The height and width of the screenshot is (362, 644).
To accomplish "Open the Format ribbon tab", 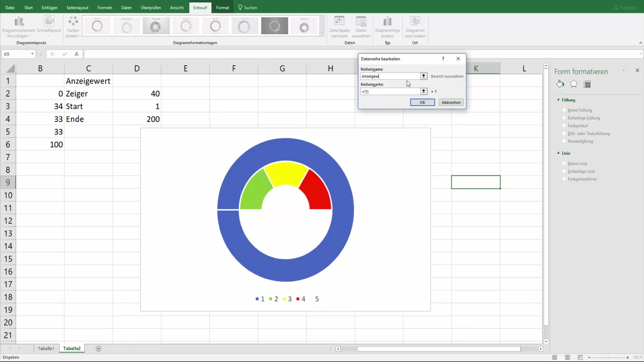I will point(222,7).
